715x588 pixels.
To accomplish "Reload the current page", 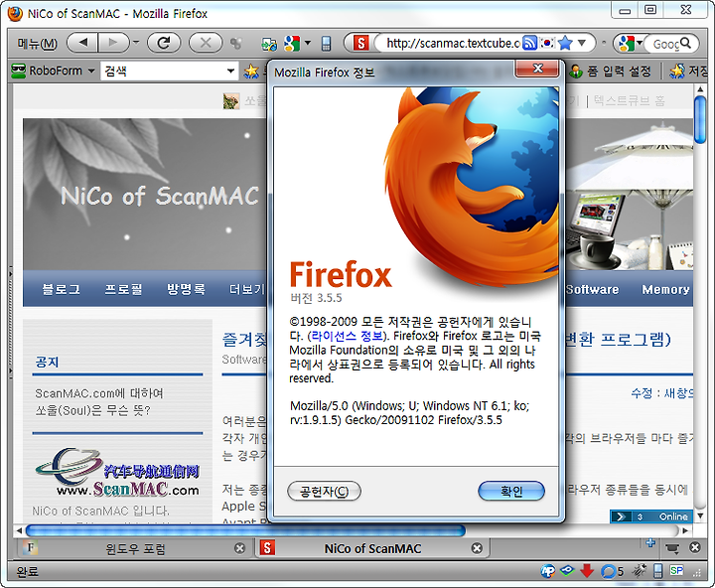I will point(164,43).
